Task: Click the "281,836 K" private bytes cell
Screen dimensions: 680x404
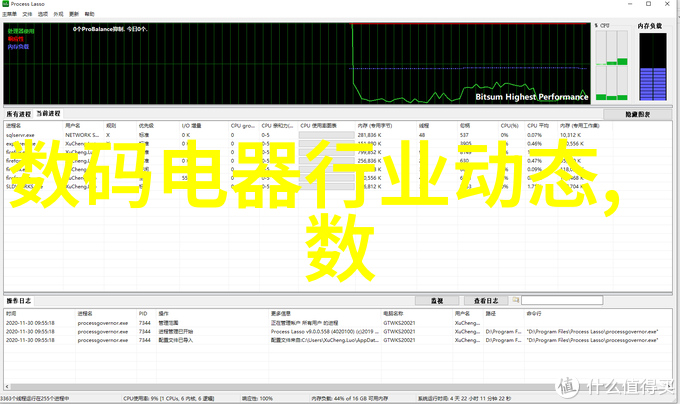Action: click(369, 135)
